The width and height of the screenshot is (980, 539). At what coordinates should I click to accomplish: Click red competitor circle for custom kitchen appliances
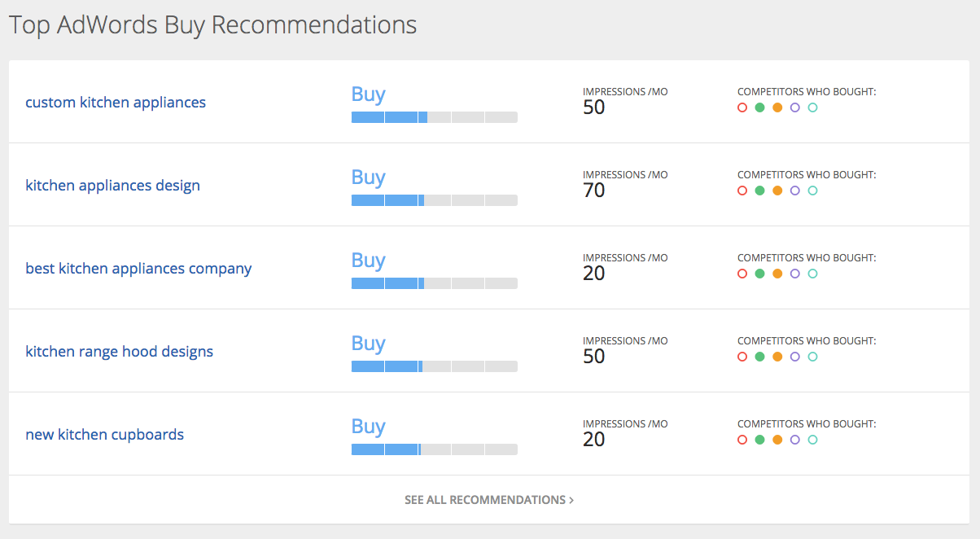[x=742, y=107]
